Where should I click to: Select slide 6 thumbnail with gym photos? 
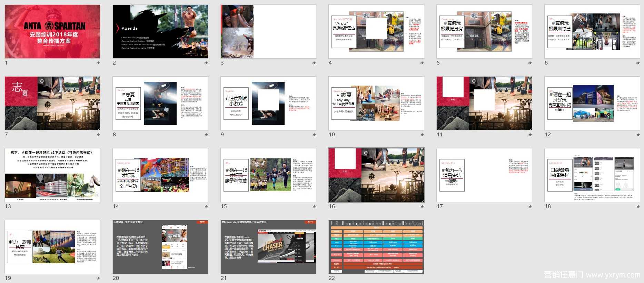pos(592,31)
